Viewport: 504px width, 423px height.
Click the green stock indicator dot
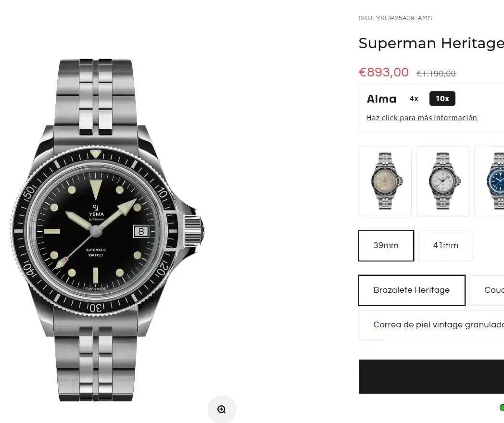point(502,408)
